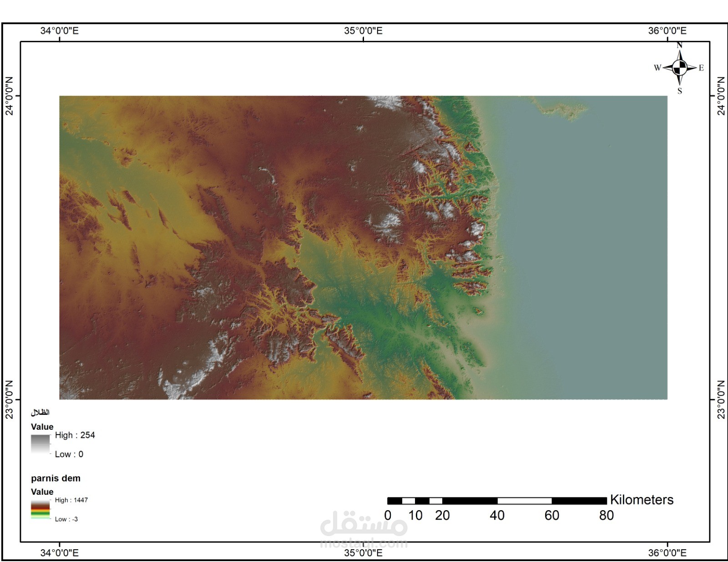
Task: Click the 'High : 1447' legend label
Action: point(71,500)
